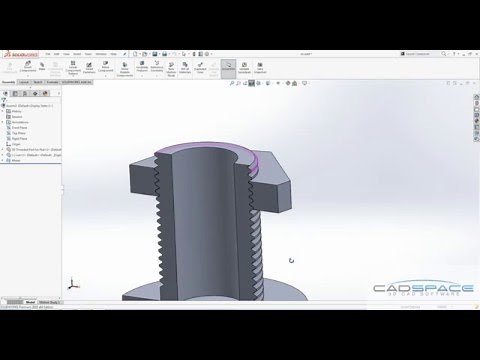
Task: Expand the Mates tree node
Action: coord(3,160)
